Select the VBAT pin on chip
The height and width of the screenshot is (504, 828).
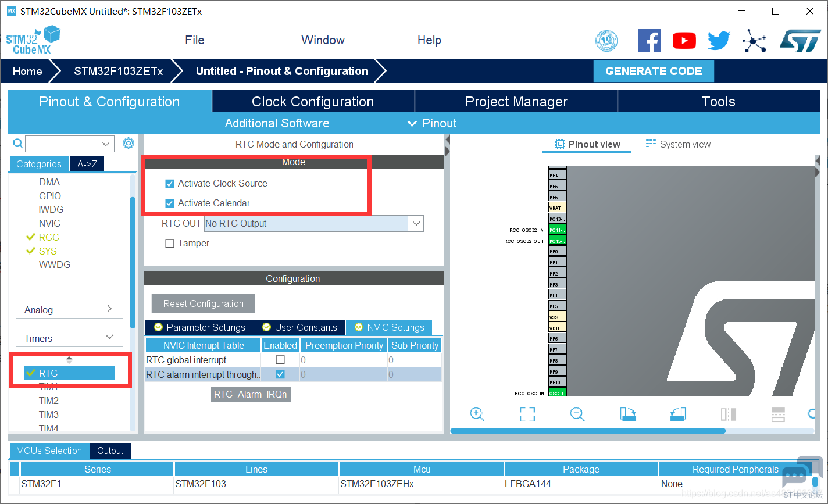click(x=557, y=208)
